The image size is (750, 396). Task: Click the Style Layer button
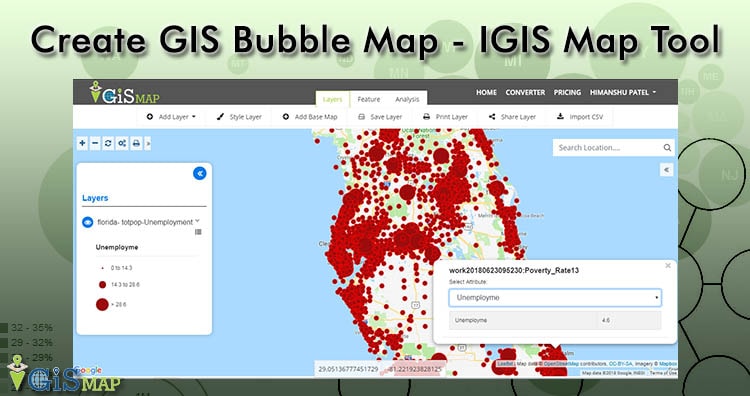(x=239, y=117)
